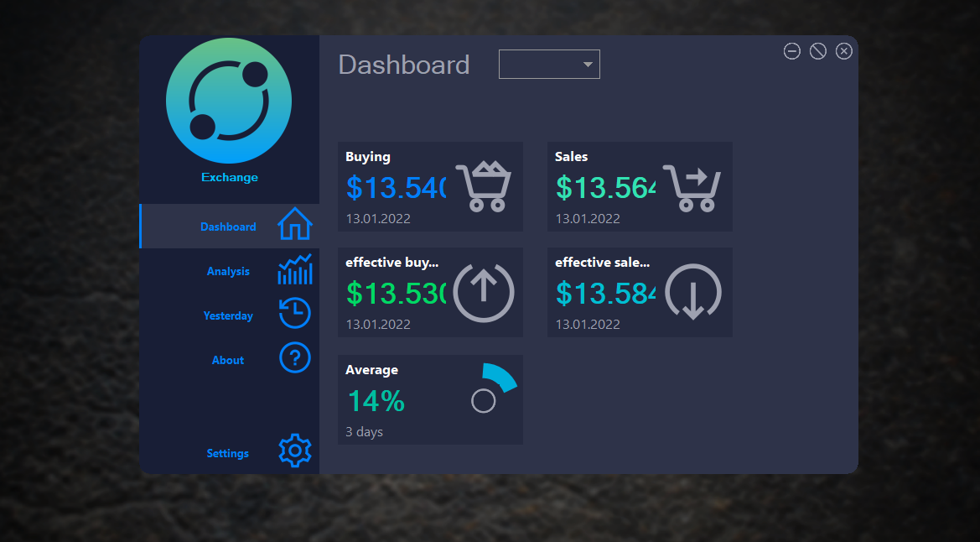980x542 pixels.
Task: Select the Dashboard home icon
Action: coord(294,225)
